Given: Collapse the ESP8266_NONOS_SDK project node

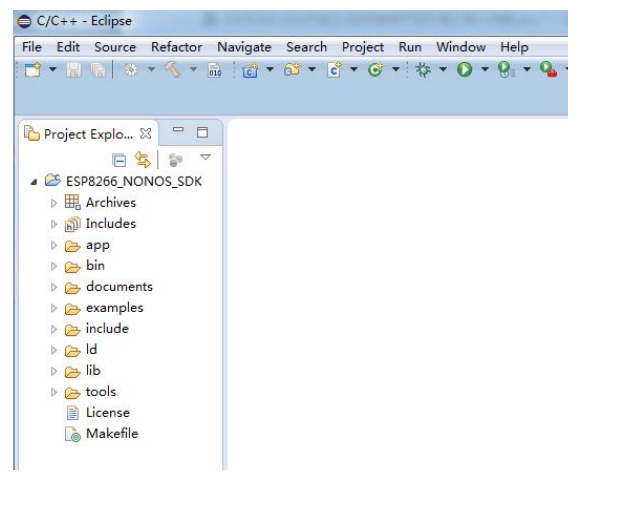Looking at the screenshot, I should (34, 181).
